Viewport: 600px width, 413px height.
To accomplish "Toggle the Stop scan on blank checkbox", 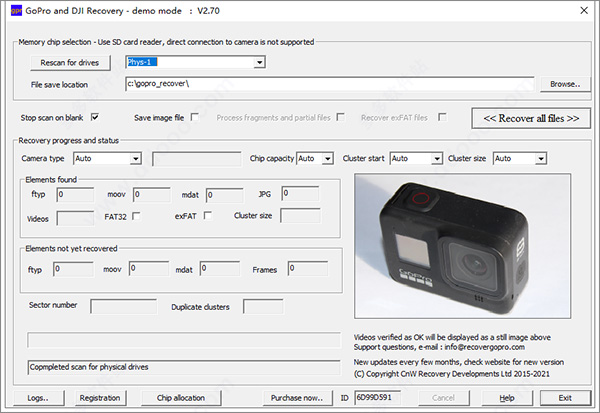I will point(94,118).
